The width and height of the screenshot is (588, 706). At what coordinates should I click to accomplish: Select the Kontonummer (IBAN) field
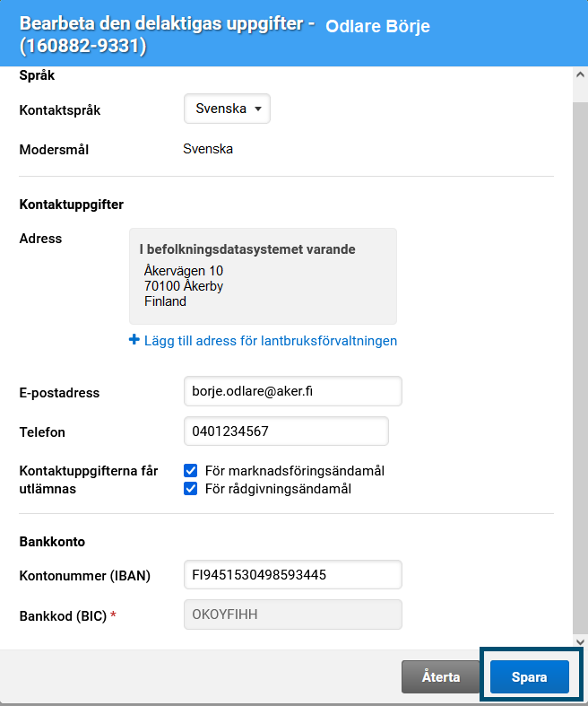tap(292, 575)
